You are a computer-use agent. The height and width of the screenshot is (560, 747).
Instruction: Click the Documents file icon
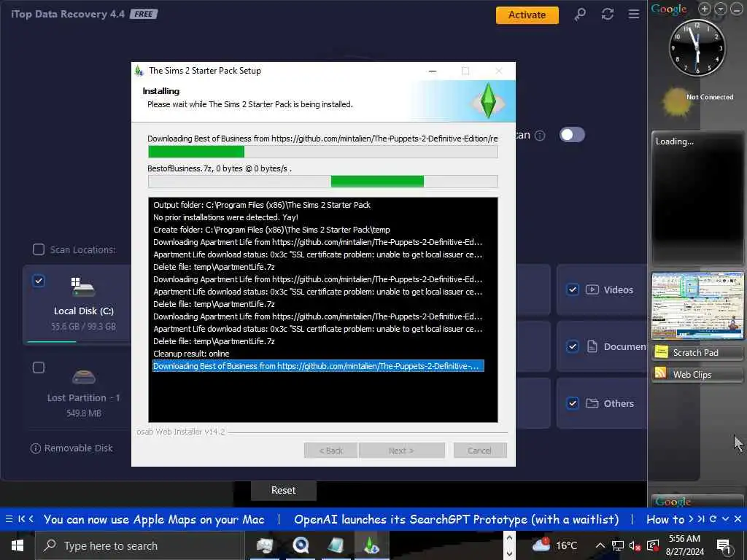pyautogui.click(x=592, y=346)
